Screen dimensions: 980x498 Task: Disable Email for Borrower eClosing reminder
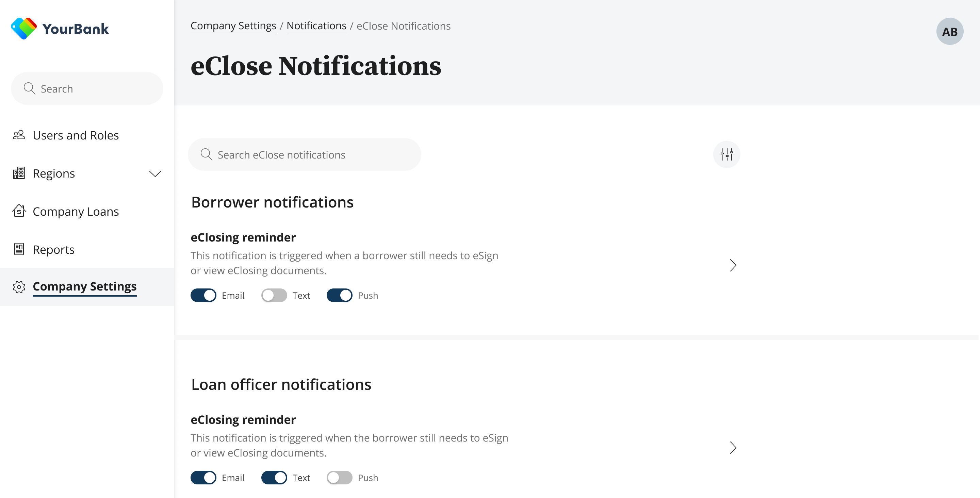(x=203, y=295)
